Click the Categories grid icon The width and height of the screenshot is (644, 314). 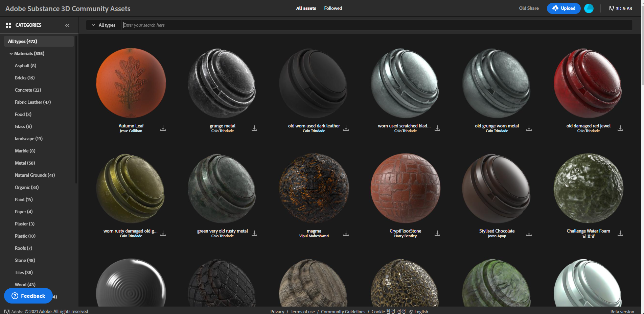[8, 25]
